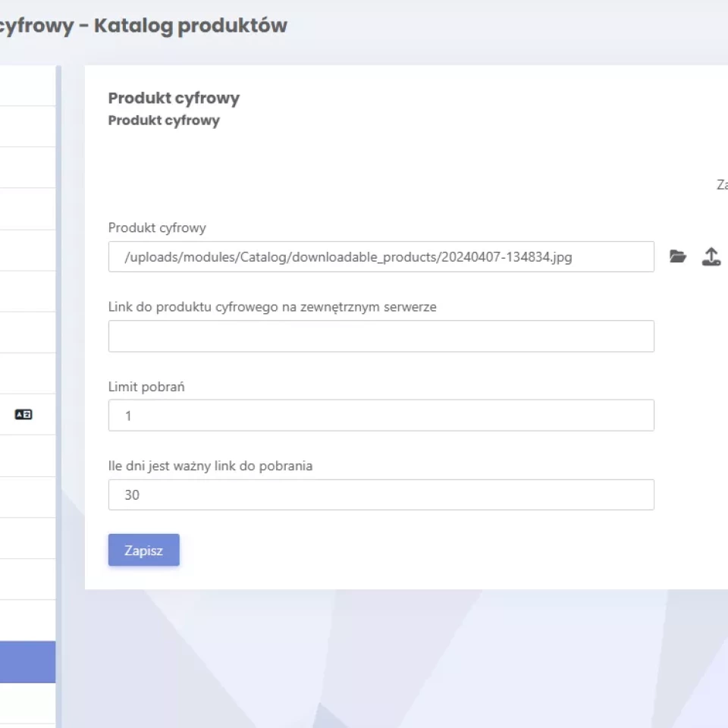This screenshot has height=728, width=728.
Task: Open the file browser folder icon
Action: [678, 256]
